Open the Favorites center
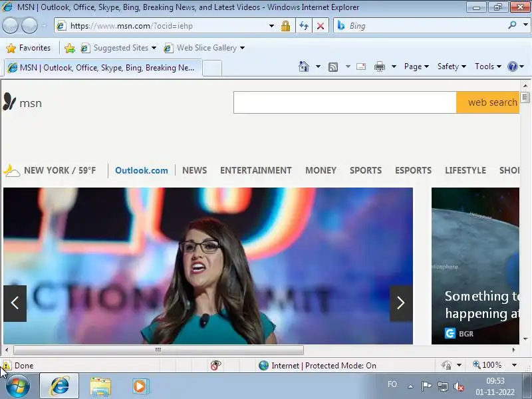Screen dimensions: 532x399 coord(29,48)
